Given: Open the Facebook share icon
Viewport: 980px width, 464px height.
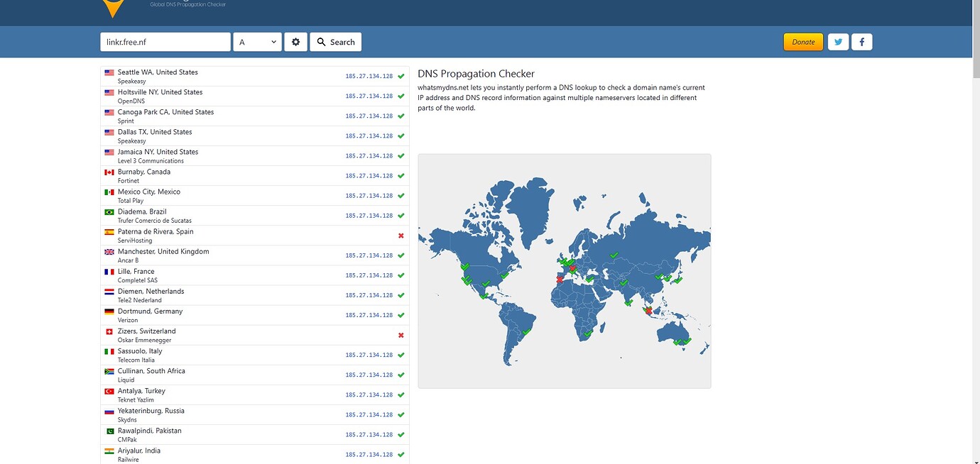Looking at the screenshot, I should click(862, 42).
